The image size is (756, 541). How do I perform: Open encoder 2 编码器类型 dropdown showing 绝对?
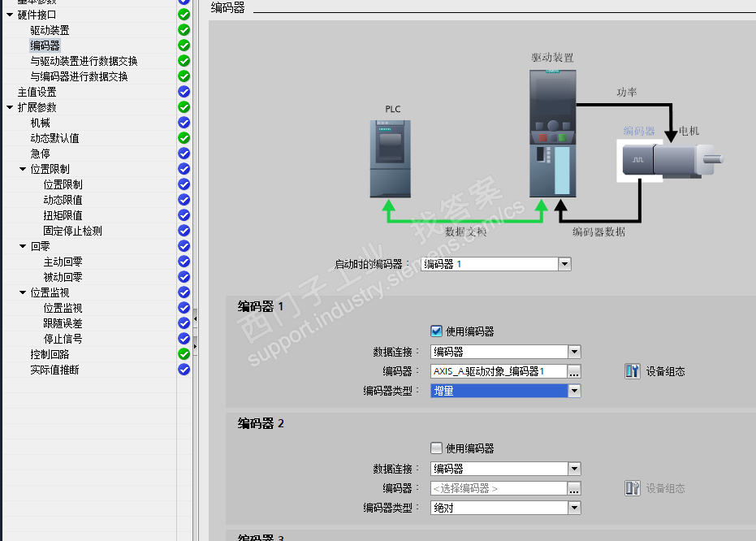tap(574, 508)
